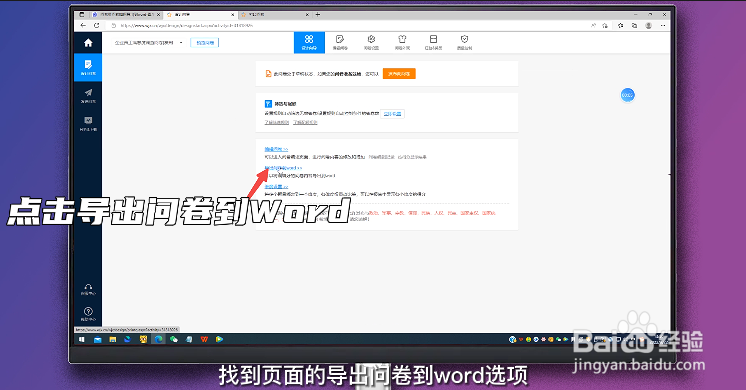Click the blue outlined button beside the questionnaire title

[x=205, y=43]
